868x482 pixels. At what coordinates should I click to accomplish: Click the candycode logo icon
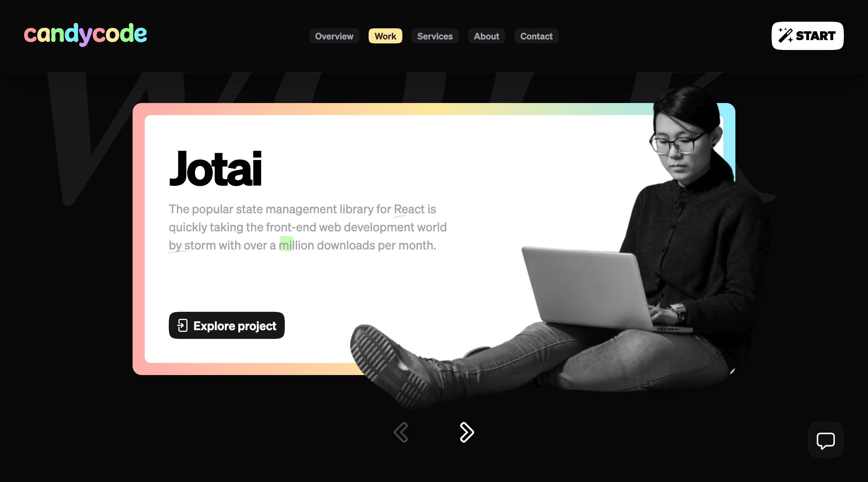point(86,36)
